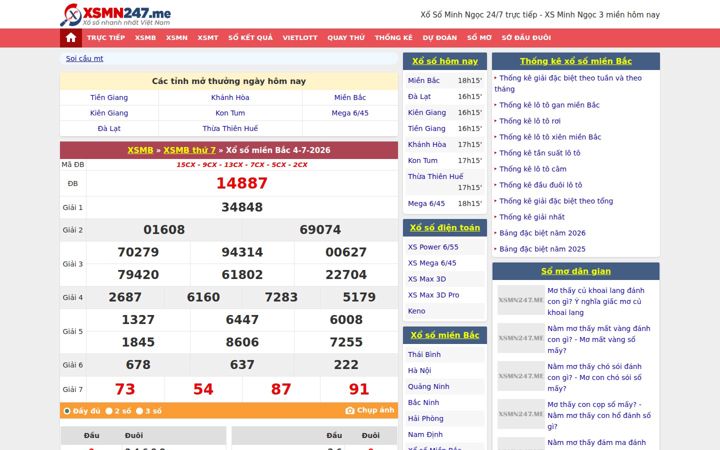The image size is (720, 450).
Task: Open XS Max 3D
Action: 427,279
